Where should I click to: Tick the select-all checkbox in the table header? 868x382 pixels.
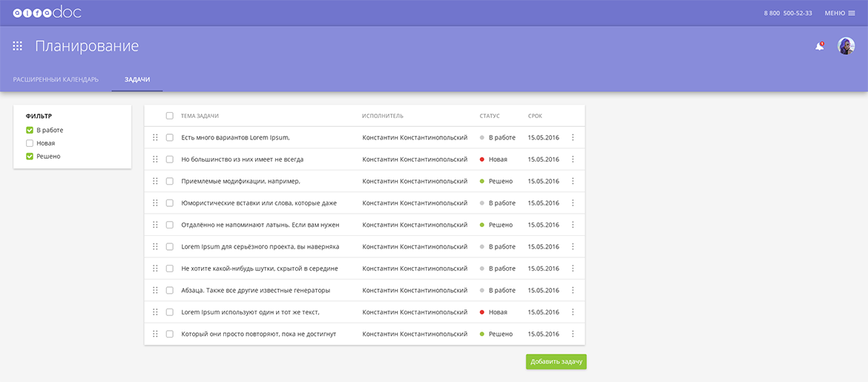click(x=170, y=116)
